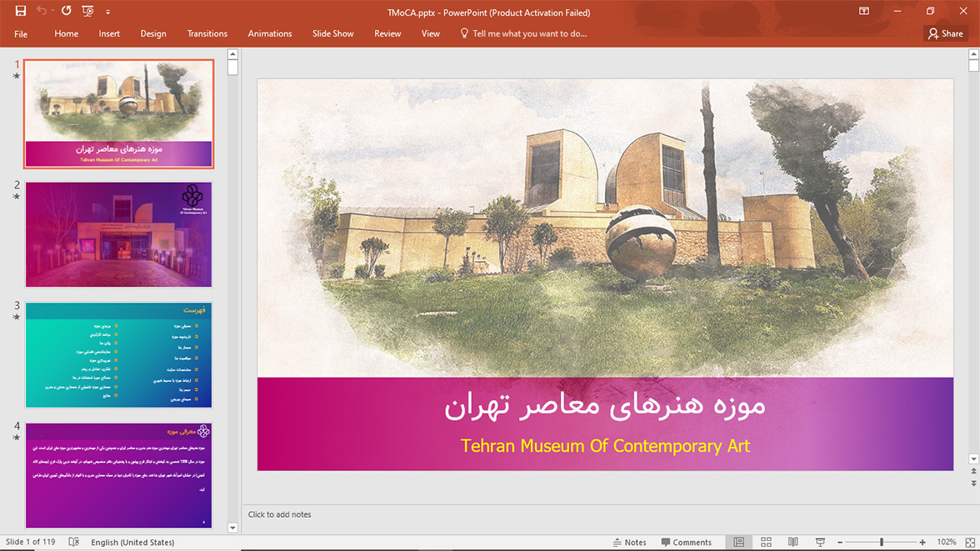Viewport: 980px width, 551px height.
Task: Open the Transitions tab
Action: (x=207, y=34)
